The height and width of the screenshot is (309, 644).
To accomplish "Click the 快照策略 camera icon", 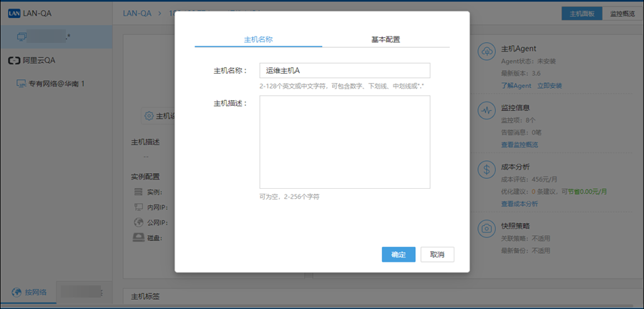I will pyautogui.click(x=487, y=228).
